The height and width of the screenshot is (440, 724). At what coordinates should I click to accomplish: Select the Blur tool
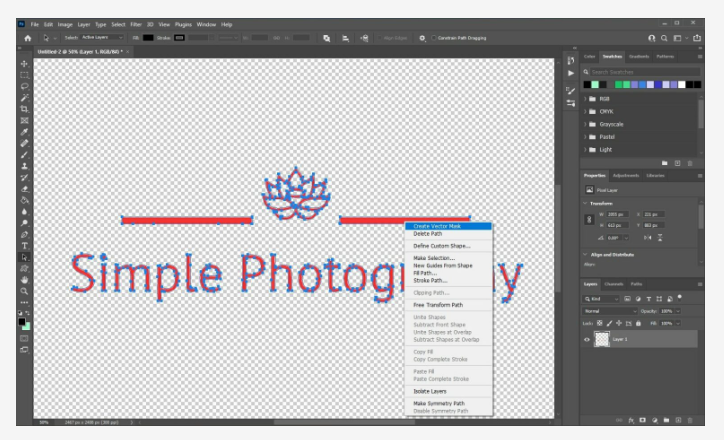[24, 212]
